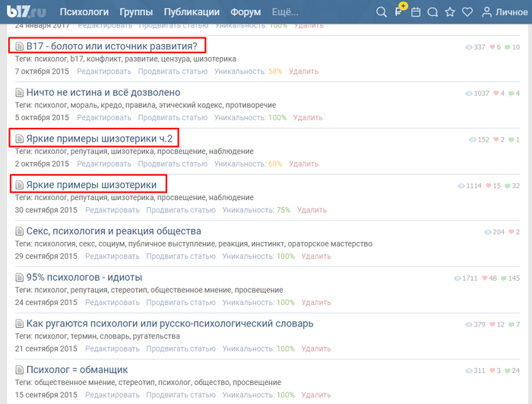This screenshot has width=532, height=404.
Task: Click the 58% uniqueness value
Action: tap(274, 71)
